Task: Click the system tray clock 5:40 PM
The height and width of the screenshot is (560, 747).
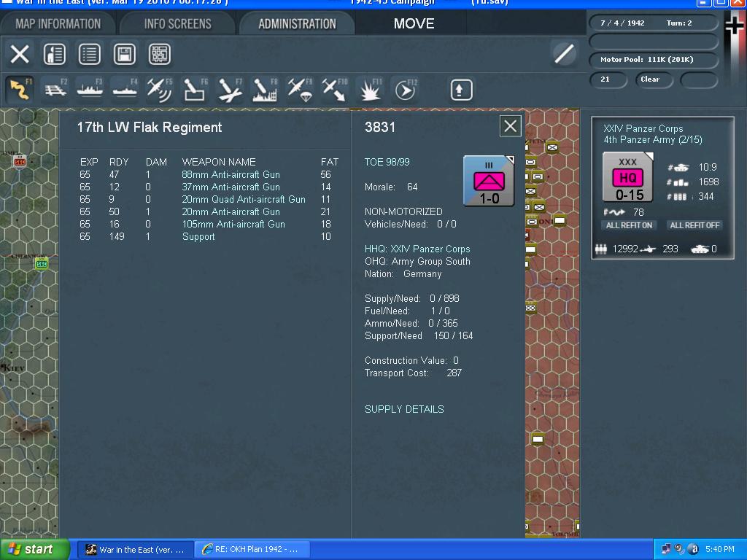Action: [x=719, y=549]
